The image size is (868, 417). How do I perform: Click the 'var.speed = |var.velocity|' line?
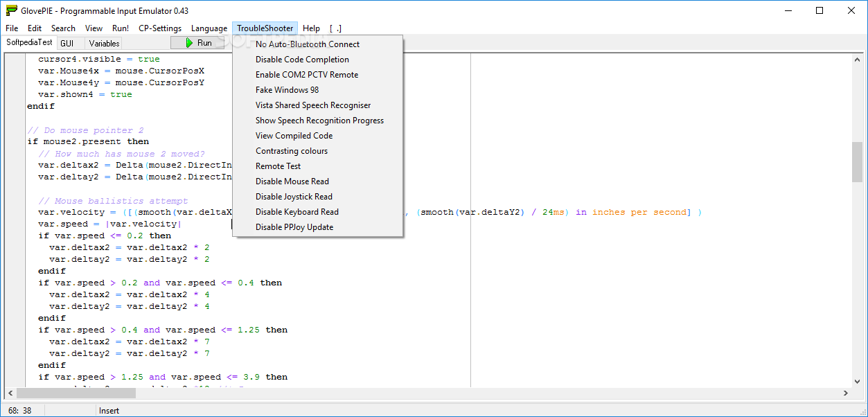(x=109, y=224)
